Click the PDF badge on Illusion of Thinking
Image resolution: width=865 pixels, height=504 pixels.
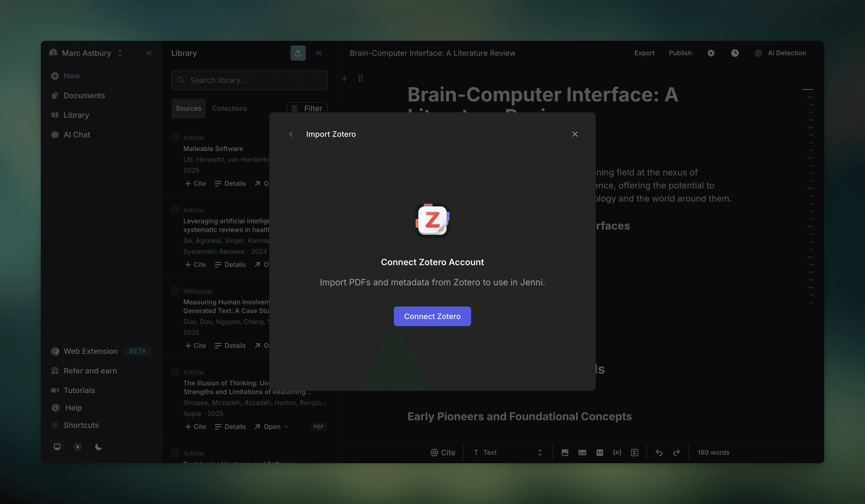[x=318, y=427]
